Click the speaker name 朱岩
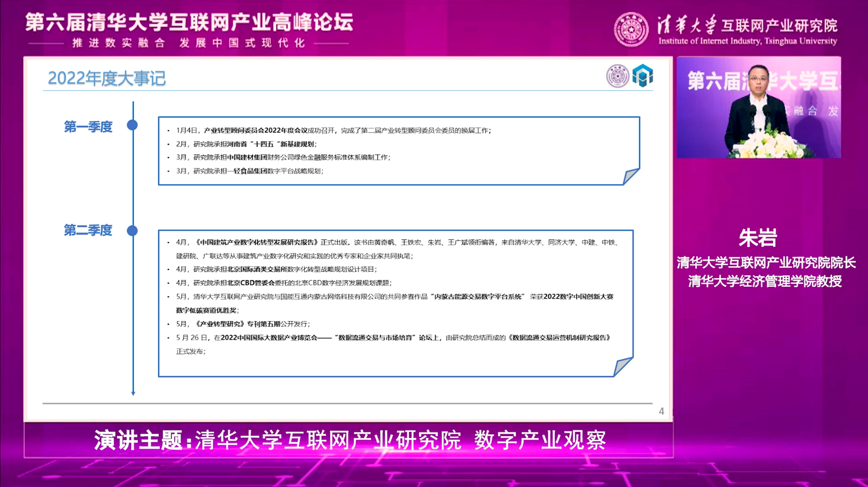Viewport: 868px width, 487px height. (758, 238)
